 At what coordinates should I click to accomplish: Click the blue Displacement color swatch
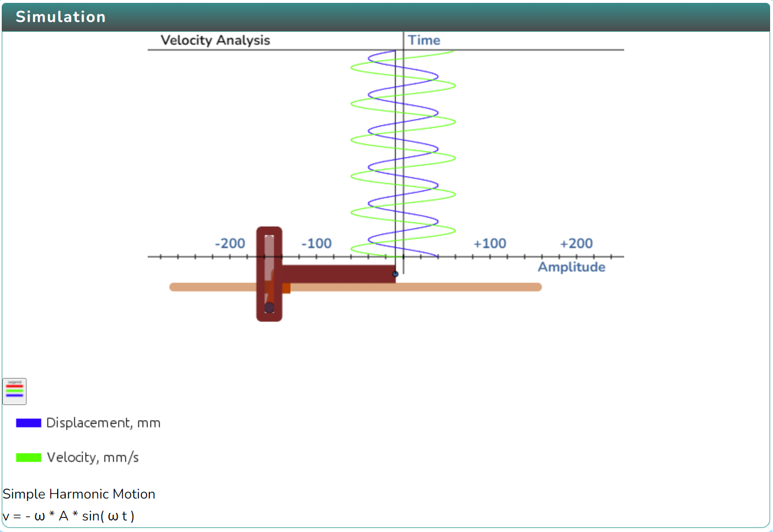[x=29, y=423]
